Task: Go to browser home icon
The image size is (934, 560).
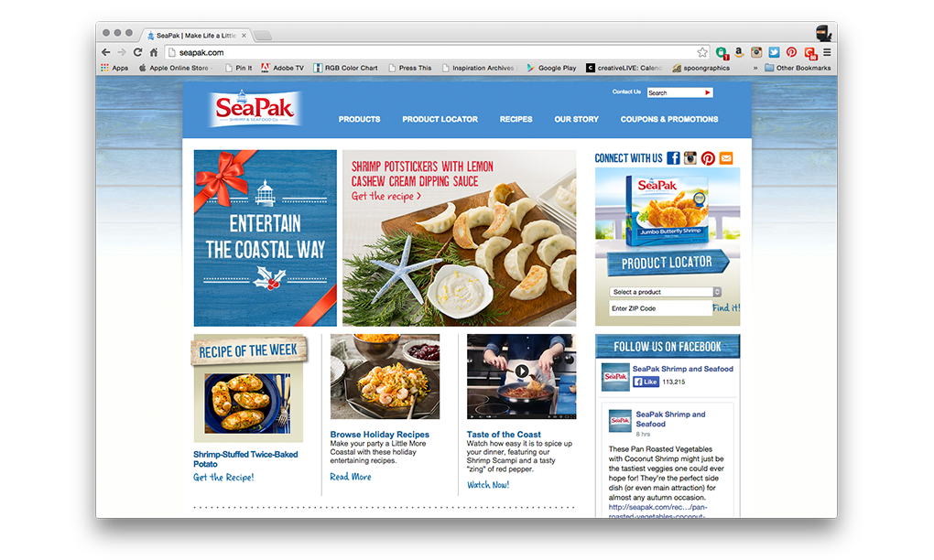Action: coord(153,52)
